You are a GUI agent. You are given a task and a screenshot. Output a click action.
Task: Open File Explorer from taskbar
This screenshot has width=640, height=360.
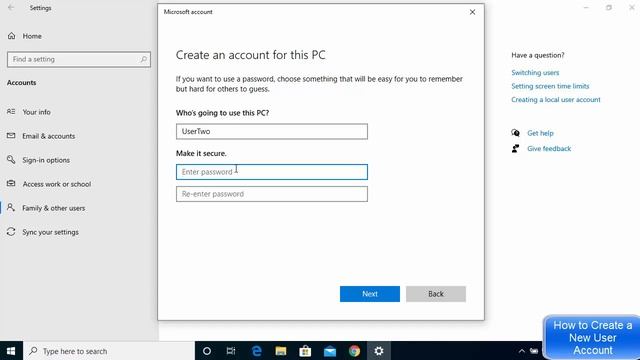pos(281,351)
